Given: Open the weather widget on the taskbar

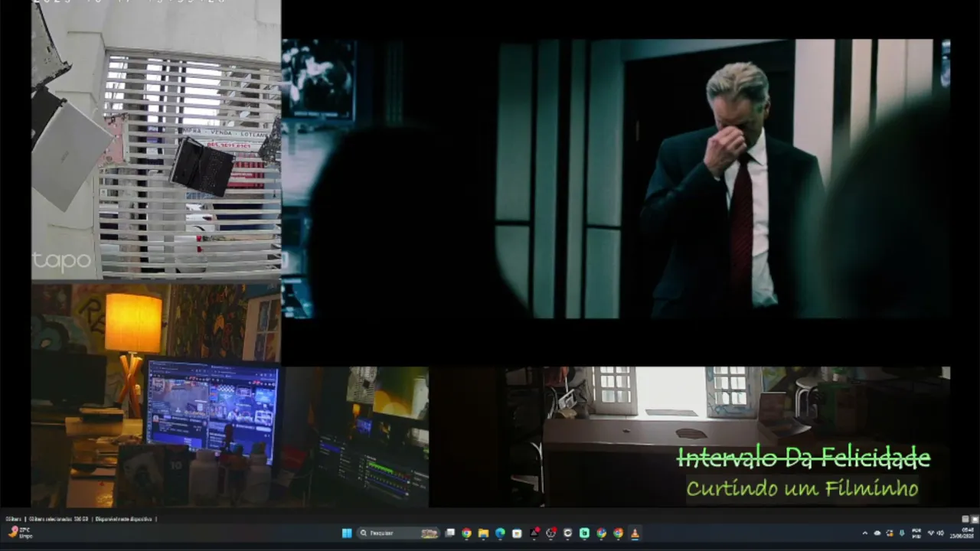Looking at the screenshot, I should [x=20, y=533].
